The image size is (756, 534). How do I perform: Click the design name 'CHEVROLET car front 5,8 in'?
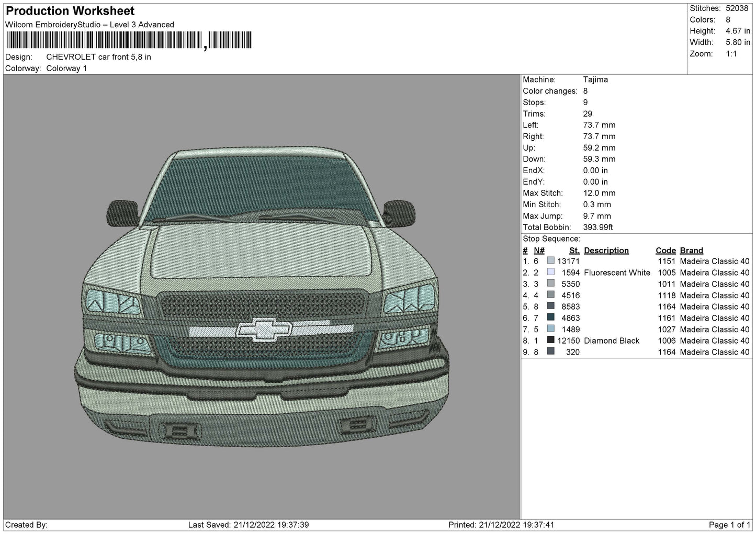click(x=98, y=57)
